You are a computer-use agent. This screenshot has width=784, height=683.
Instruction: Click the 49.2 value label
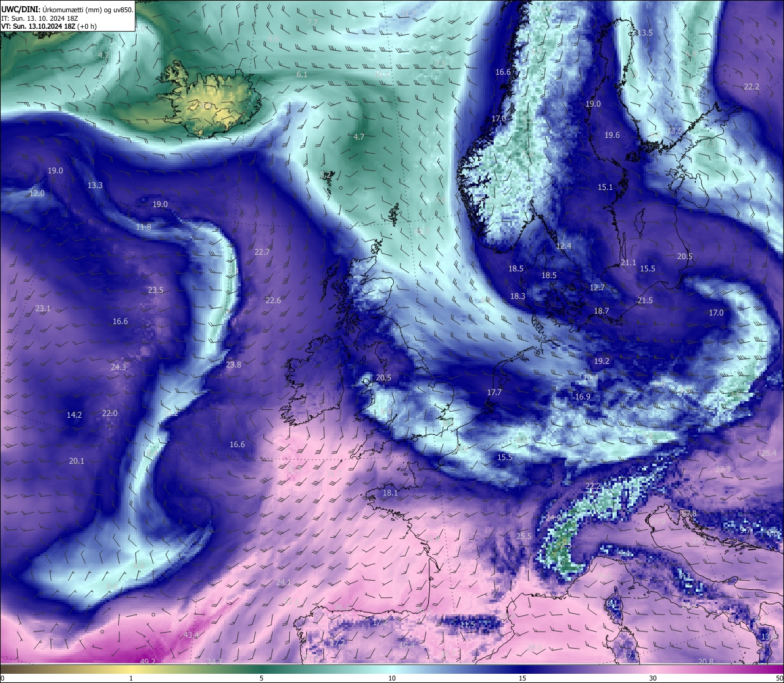coord(148,662)
